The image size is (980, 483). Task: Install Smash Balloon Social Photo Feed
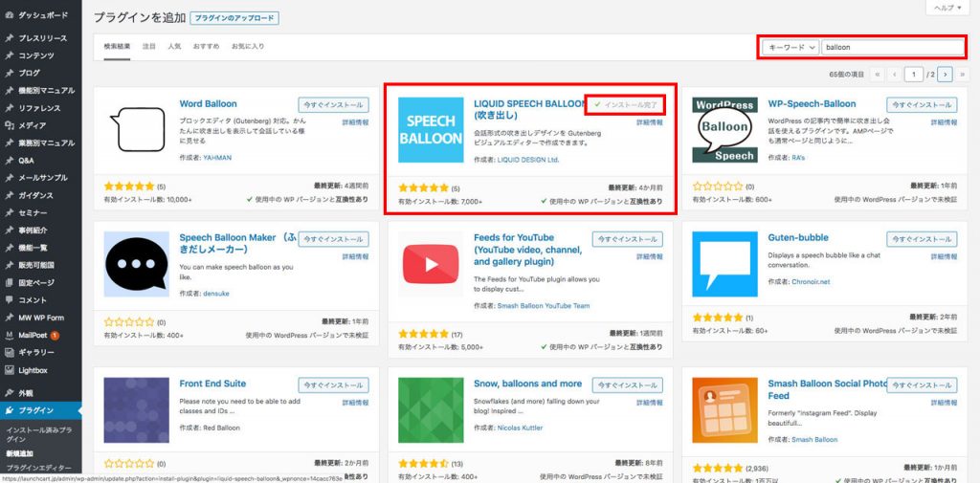[x=922, y=384]
